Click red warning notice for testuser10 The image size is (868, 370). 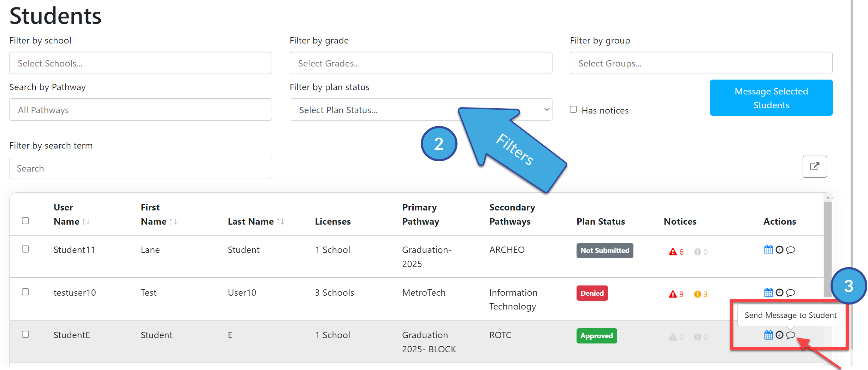pos(676,294)
